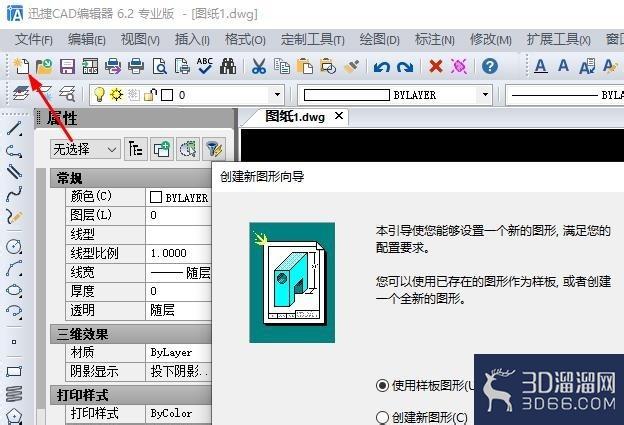The image size is (624, 425).
Task: Toggle the layer freeze sun icon
Action: pyautogui.click(x=116, y=94)
